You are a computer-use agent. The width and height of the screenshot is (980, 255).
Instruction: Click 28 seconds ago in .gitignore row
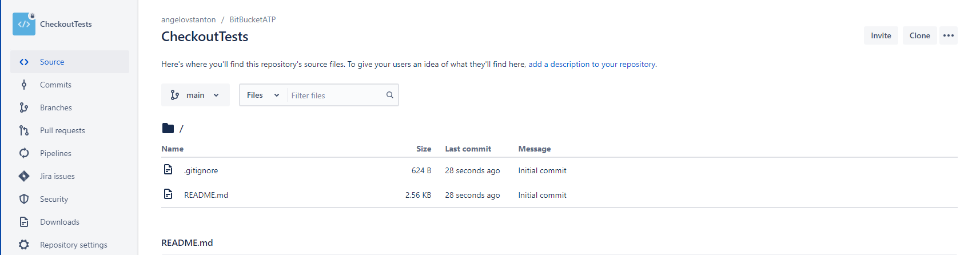(x=472, y=170)
